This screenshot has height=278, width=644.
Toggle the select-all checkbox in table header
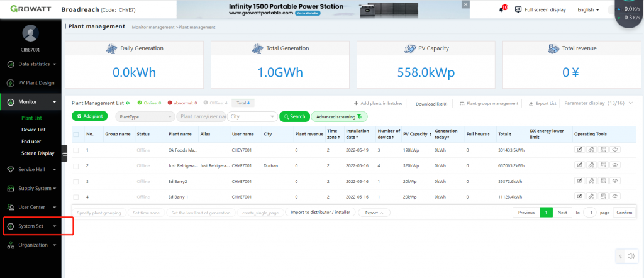coord(76,134)
